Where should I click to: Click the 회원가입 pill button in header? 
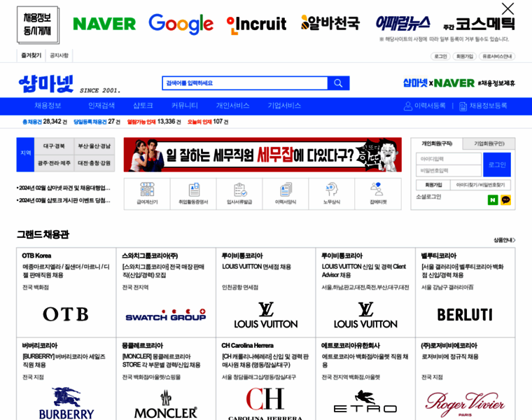(465, 56)
